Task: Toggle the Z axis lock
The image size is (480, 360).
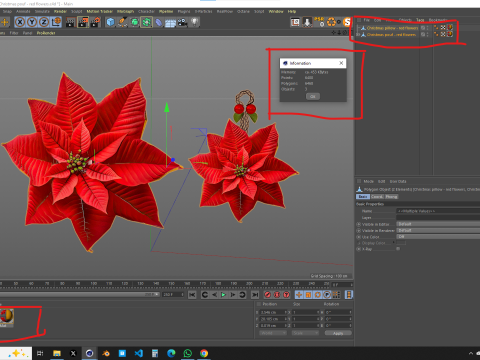Action: tap(44, 22)
